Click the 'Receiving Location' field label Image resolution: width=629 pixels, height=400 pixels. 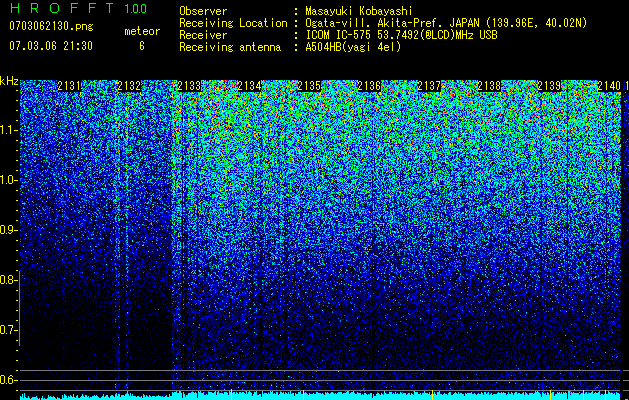[x=233, y=23]
